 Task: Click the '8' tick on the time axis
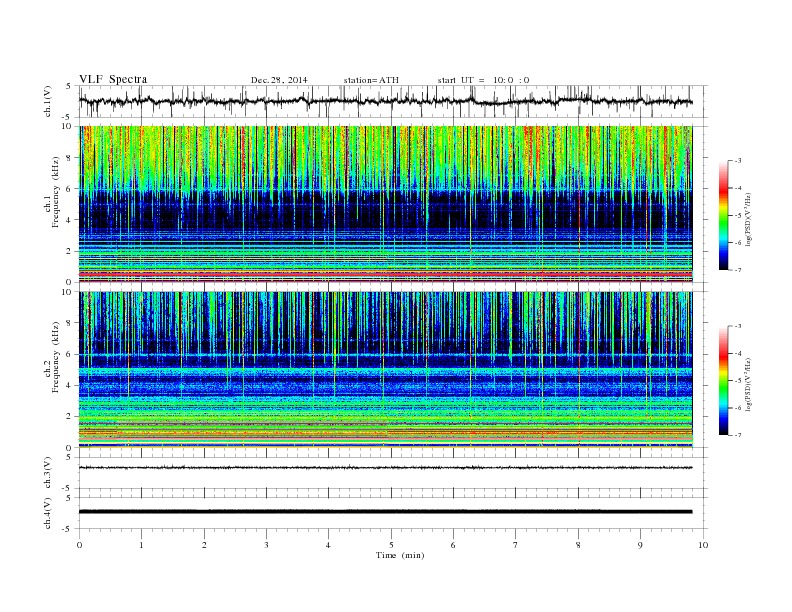[578, 545]
